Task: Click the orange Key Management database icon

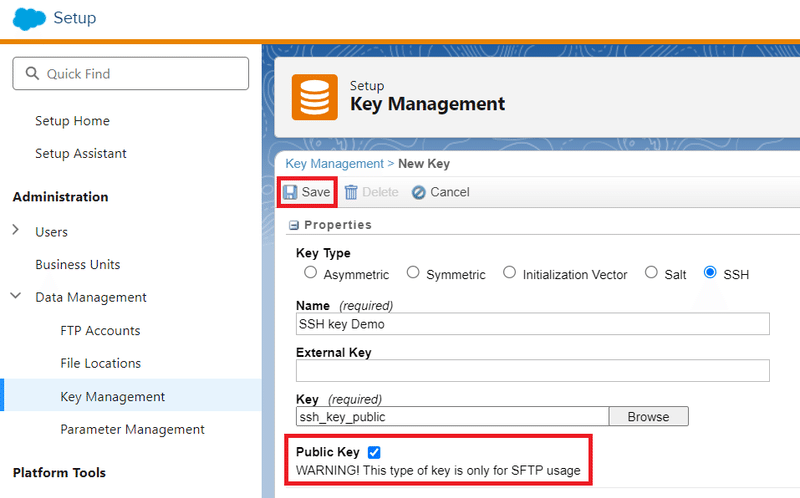Action: pos(314,97)
